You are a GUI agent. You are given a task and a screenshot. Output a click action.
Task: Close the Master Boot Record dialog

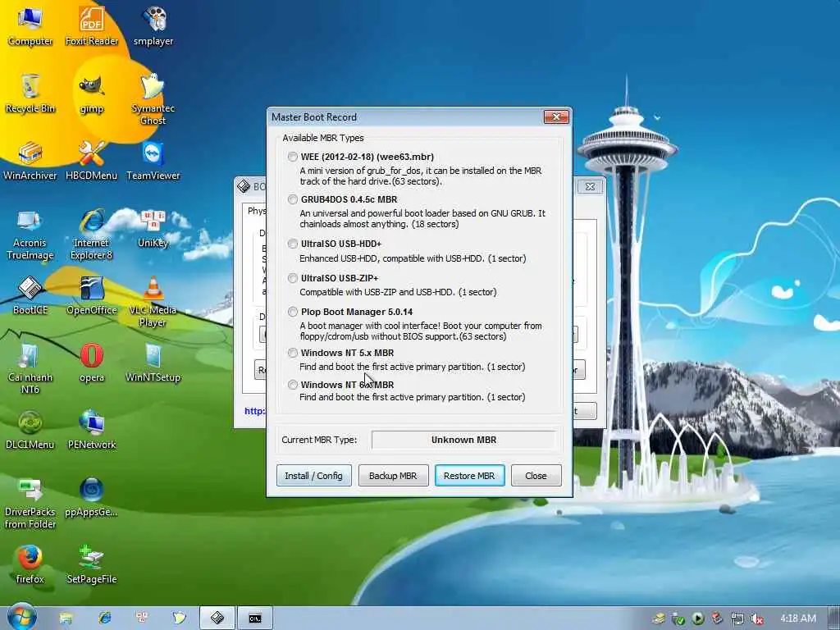coord(556,116)
